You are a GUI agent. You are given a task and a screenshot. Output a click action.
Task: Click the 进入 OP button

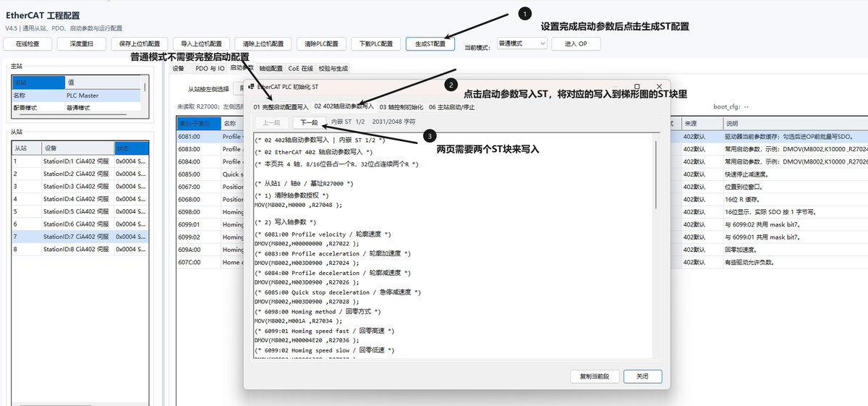coord(576,43)
